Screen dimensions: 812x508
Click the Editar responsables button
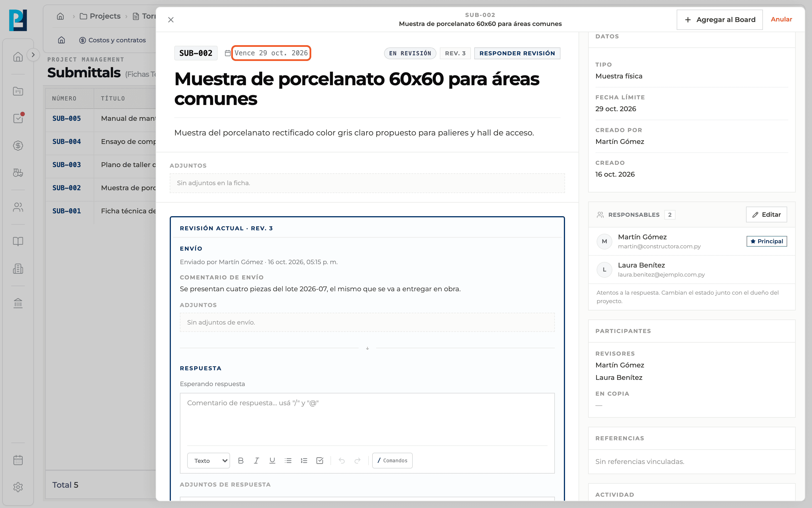pos(766,215)
